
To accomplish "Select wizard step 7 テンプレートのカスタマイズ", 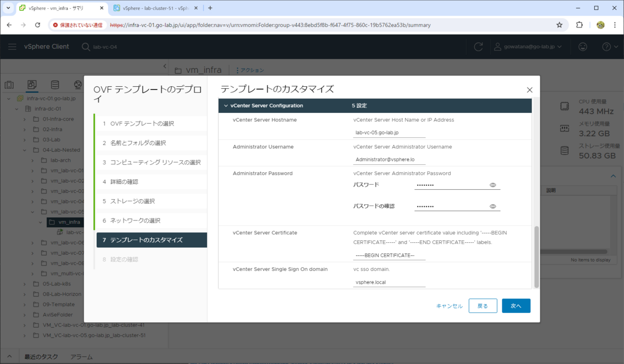I will tap(151, 240).
